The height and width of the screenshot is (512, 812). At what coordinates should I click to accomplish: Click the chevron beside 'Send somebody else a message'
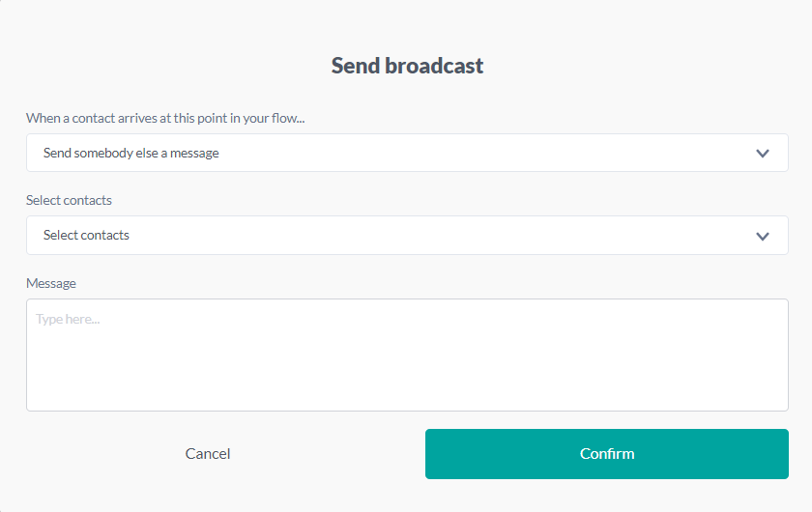[763, 154]
